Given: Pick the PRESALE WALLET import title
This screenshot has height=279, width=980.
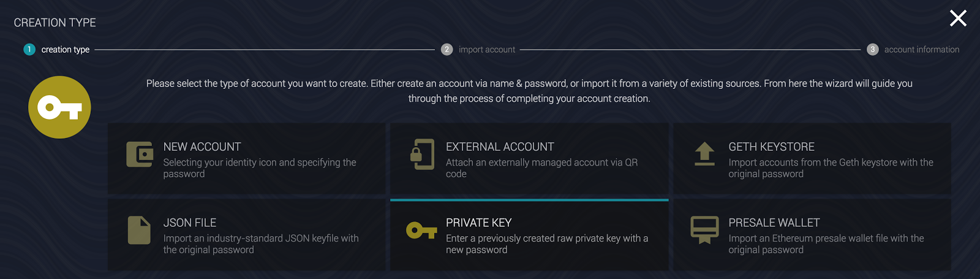Looking at the screenshot, I should 774,223.
